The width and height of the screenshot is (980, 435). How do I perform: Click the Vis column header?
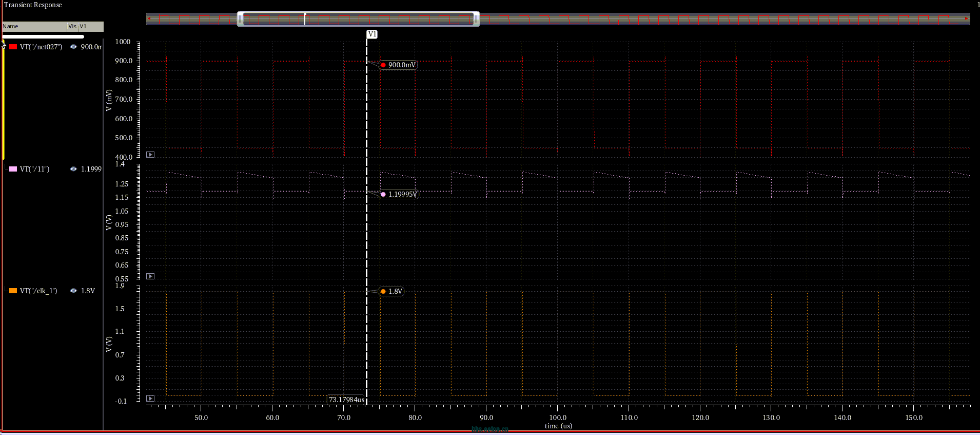72,26
